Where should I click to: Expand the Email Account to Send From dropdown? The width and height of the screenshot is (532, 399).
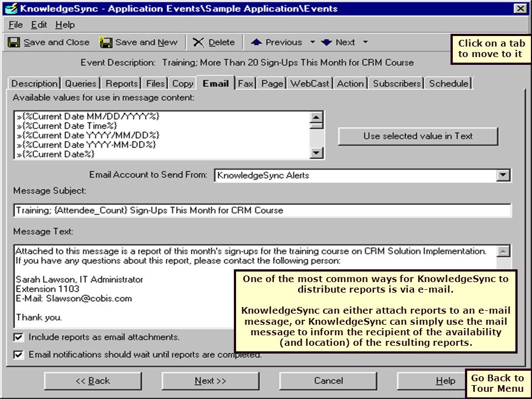coord(503,176)
